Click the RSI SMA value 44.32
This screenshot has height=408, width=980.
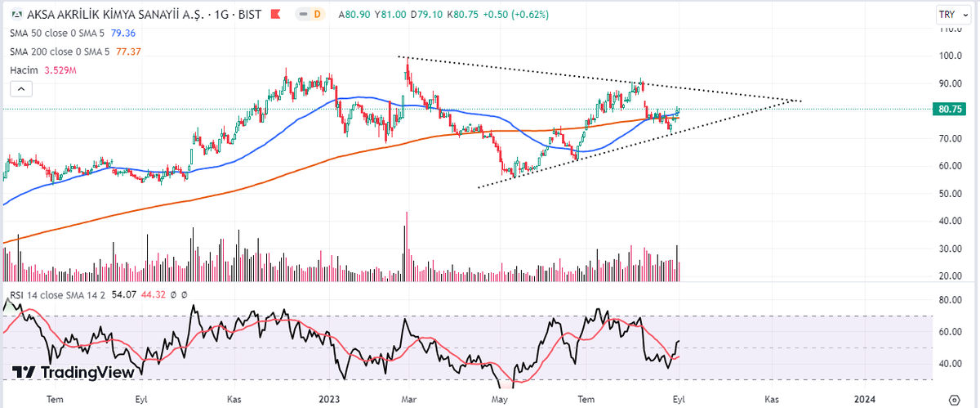155,294
